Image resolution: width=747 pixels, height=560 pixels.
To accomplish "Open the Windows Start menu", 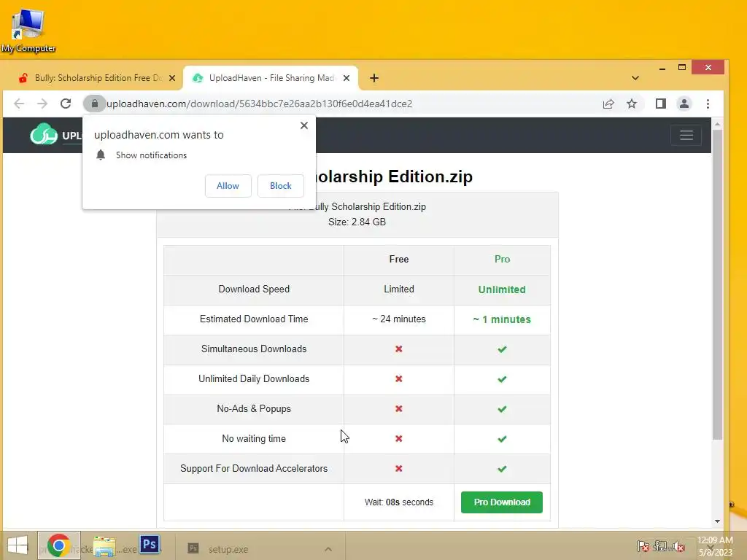I will (18, 545).
